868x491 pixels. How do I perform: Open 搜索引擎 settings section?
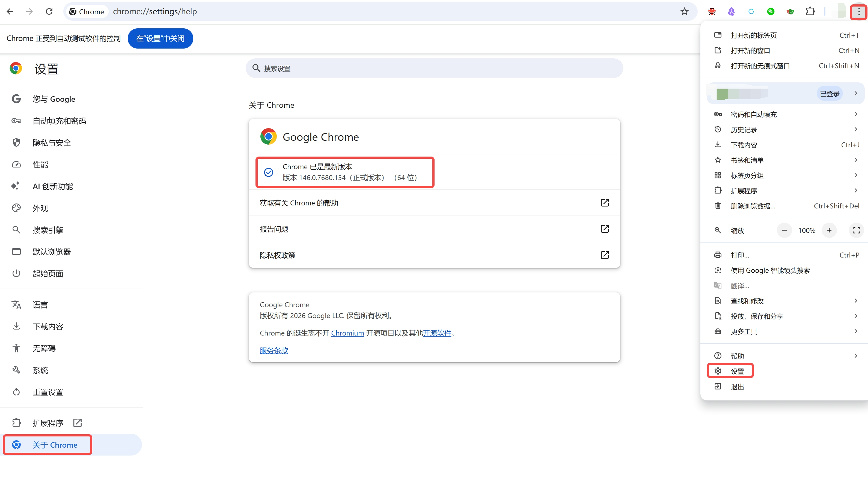72,230
